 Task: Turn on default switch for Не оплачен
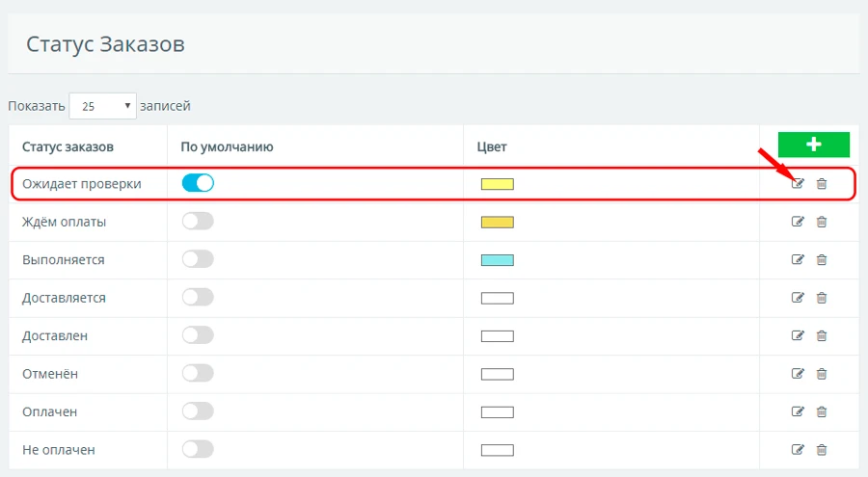coord(198,449)
